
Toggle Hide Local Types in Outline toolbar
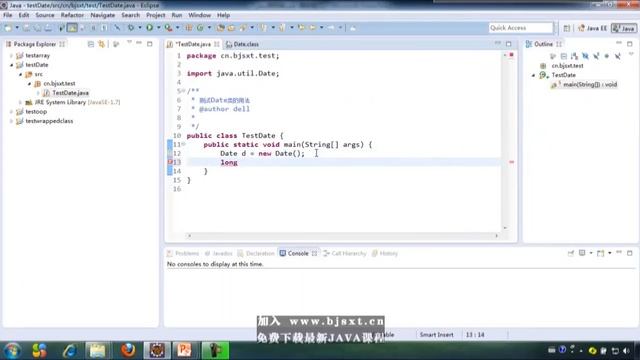tap(618, 56)
